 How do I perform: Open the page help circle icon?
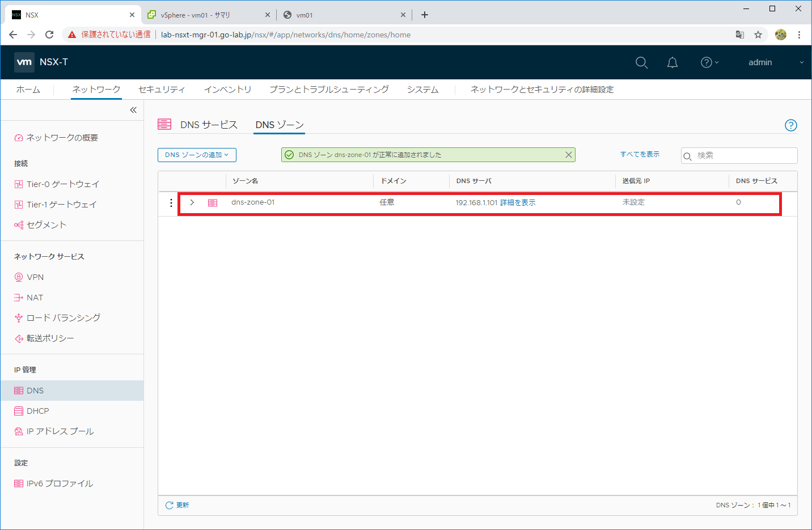coord(790,125)
